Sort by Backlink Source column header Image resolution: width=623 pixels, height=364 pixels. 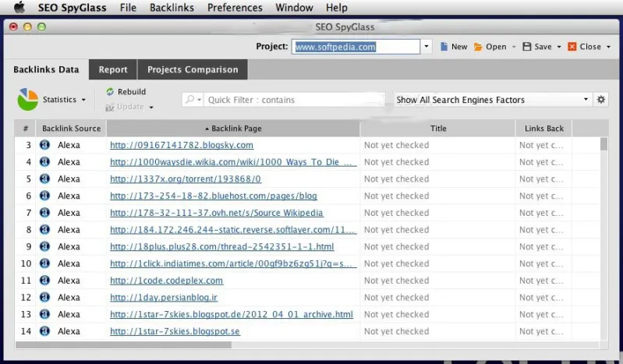point(72,129)
